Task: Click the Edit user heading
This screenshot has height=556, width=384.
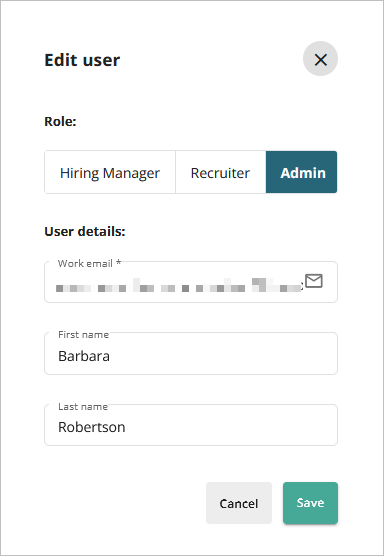Action: (82, 60)
